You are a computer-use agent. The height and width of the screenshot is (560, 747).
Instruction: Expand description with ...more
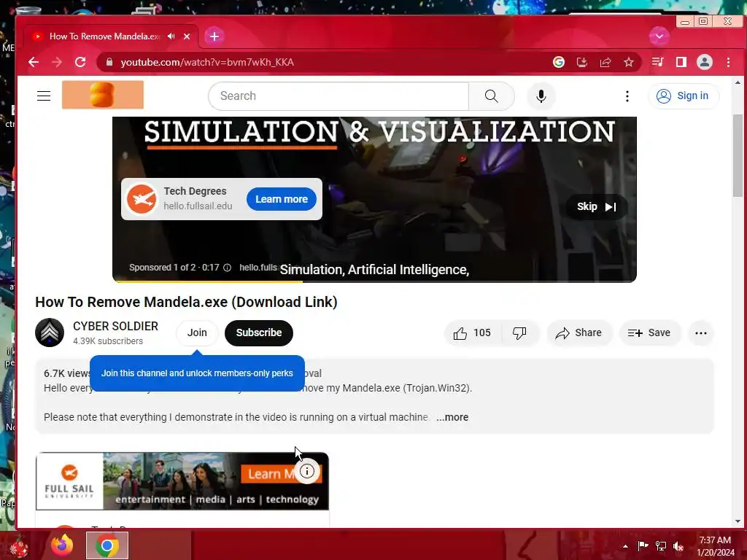452,417
